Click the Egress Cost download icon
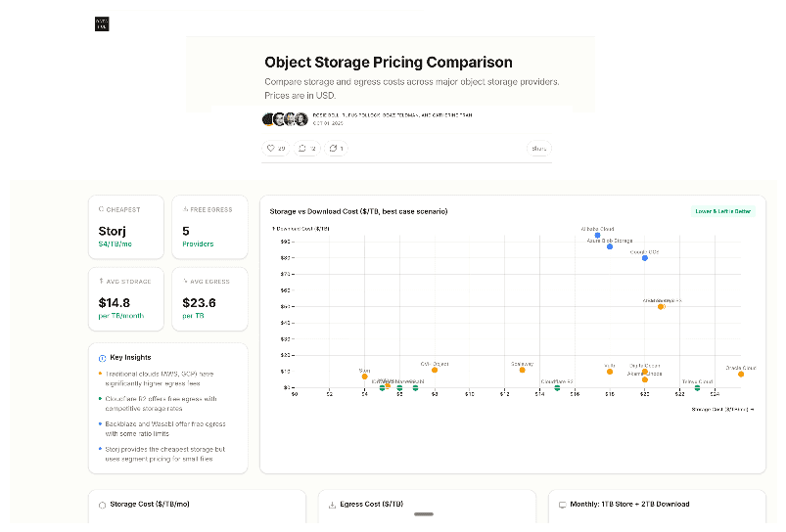The width and height of the screenshot is (786, 532). point(332,505)
